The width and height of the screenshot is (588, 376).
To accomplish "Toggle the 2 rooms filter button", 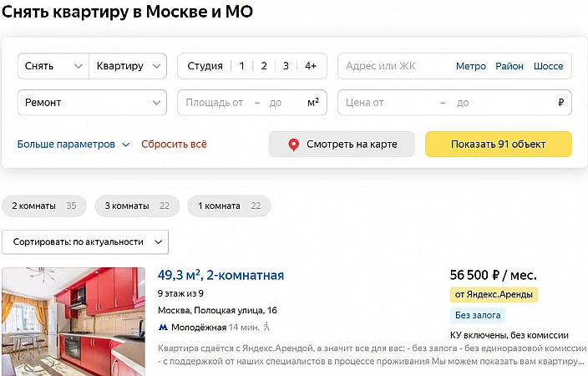I will 264,66.
